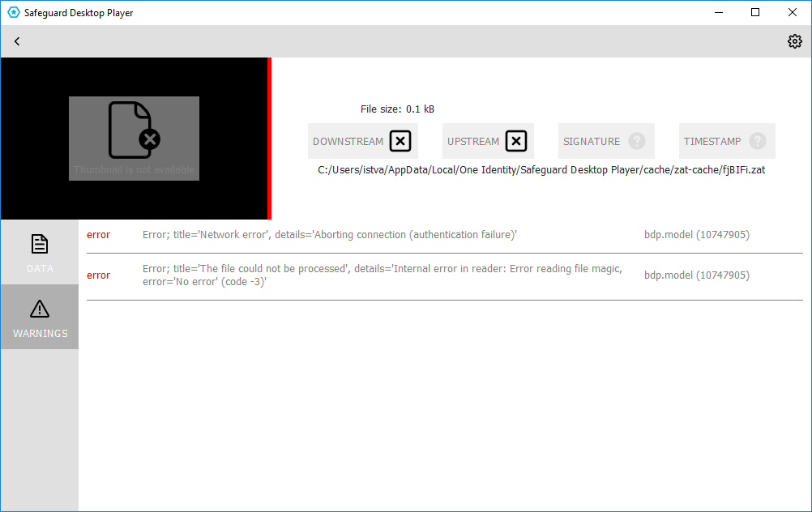
Task: Click the red 'error' label of file magic row
Action: point(98,275)
